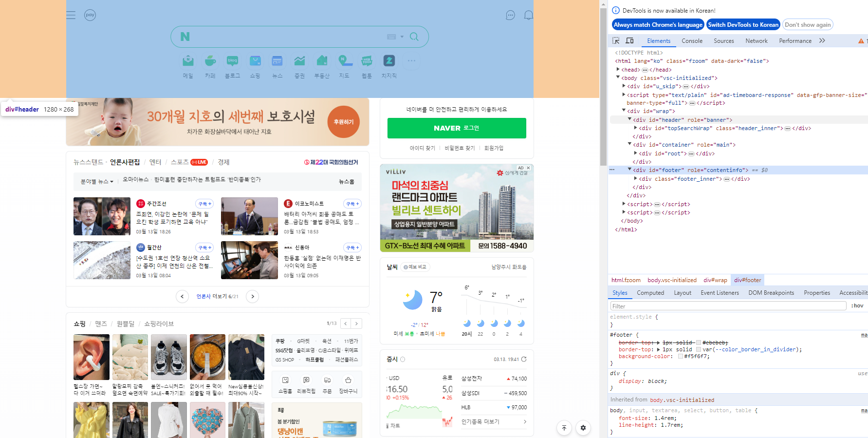The height and width of the screenshot is (438, 868).
Task: Open page settings gear button
Action: (x=583, y=428)
